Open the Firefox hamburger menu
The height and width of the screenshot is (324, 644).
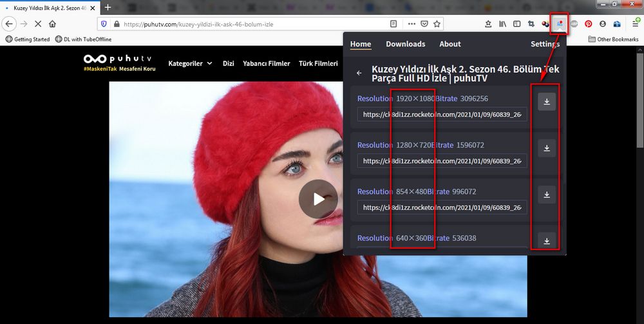(x=635, y=24)
